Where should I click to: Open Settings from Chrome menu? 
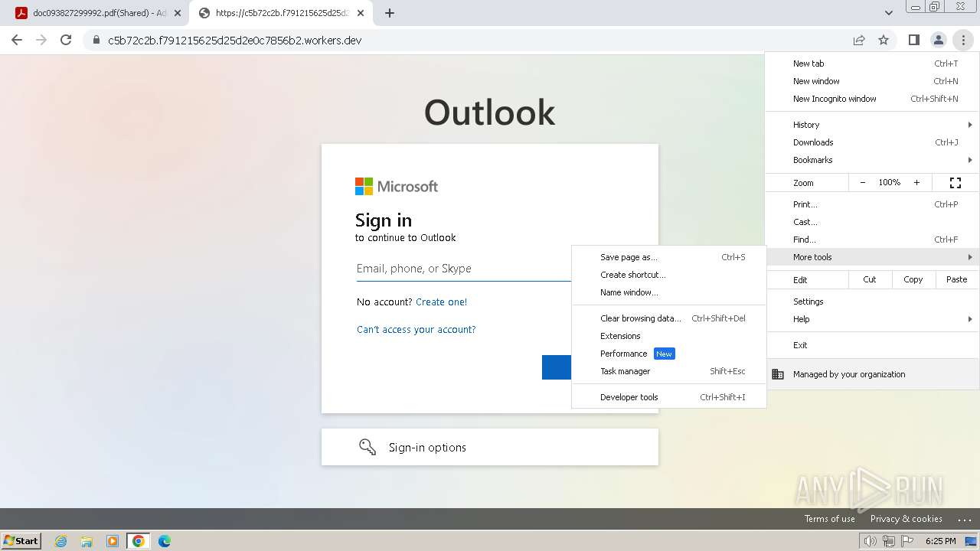coord(873,302)
